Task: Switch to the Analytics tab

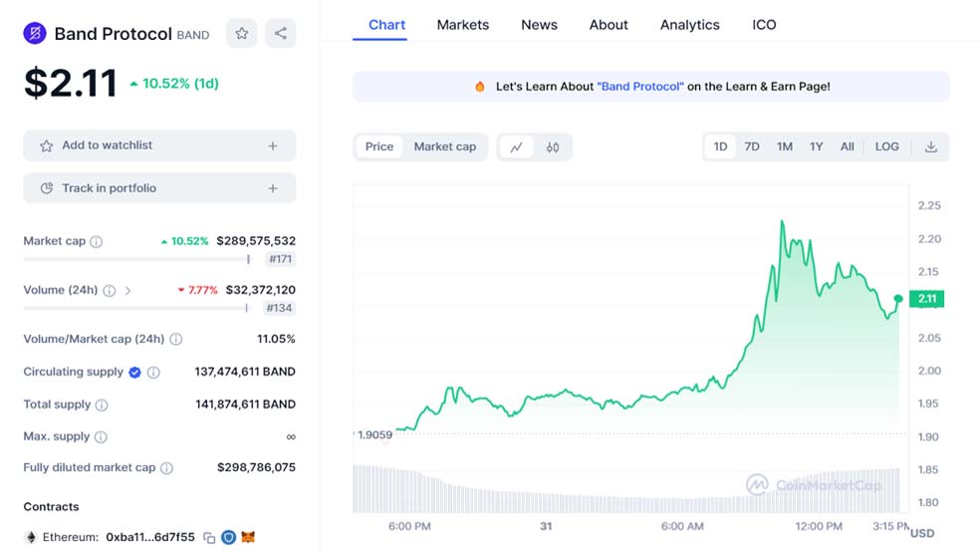Action: click(x=690, y=25)
